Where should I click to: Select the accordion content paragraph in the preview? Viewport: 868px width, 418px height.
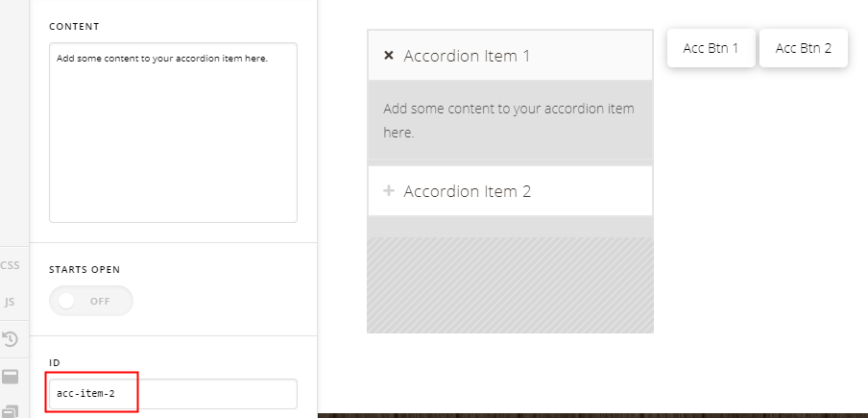coord(509,120)
